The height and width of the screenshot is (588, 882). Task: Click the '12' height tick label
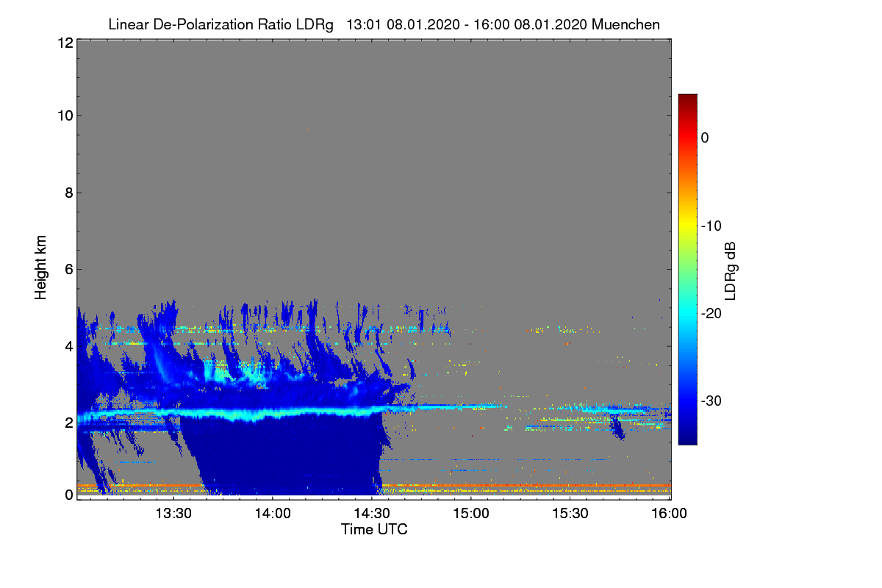(64, 43)
